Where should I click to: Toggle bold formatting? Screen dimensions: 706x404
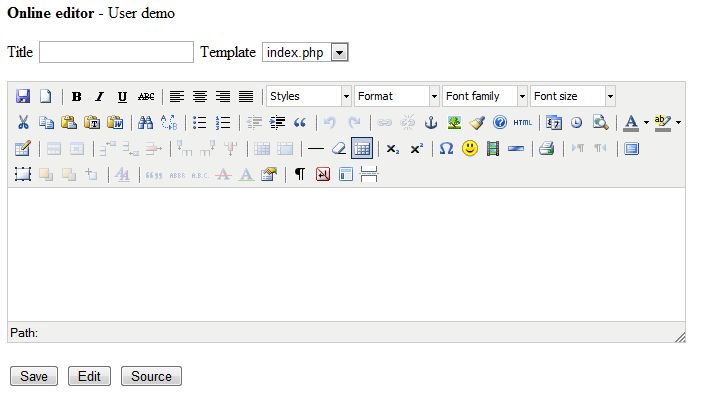(77, 97)
